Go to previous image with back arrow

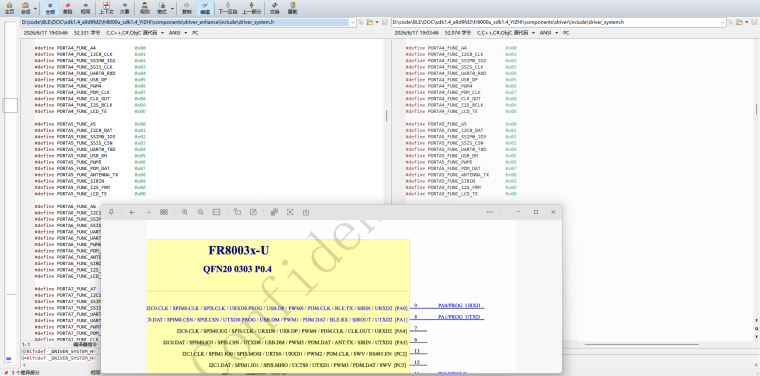point(132,212)
